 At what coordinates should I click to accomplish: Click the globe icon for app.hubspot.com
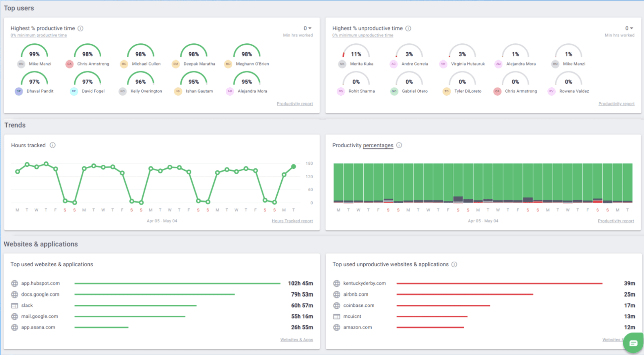14,284
